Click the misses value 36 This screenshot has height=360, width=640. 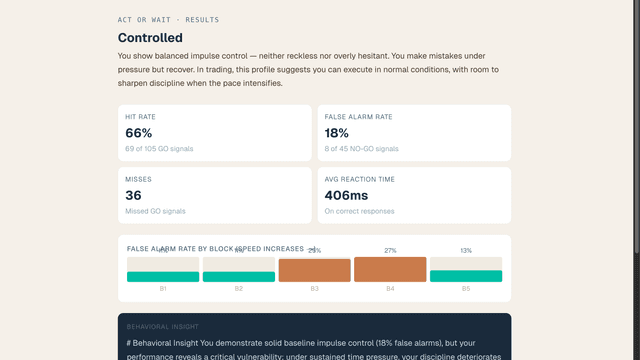[133, 196]
